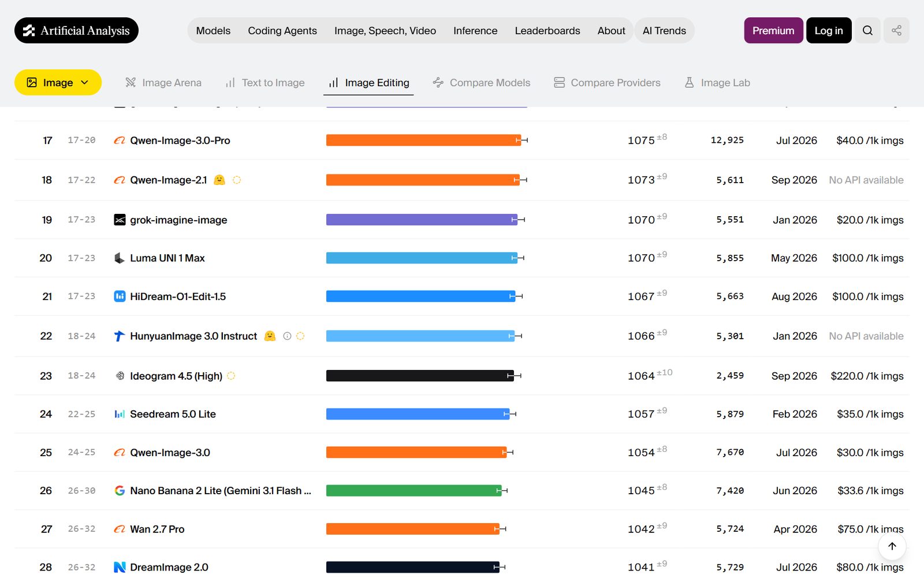Open the Models menu
This screenshot has height=578, width=924.
[213, 31]
